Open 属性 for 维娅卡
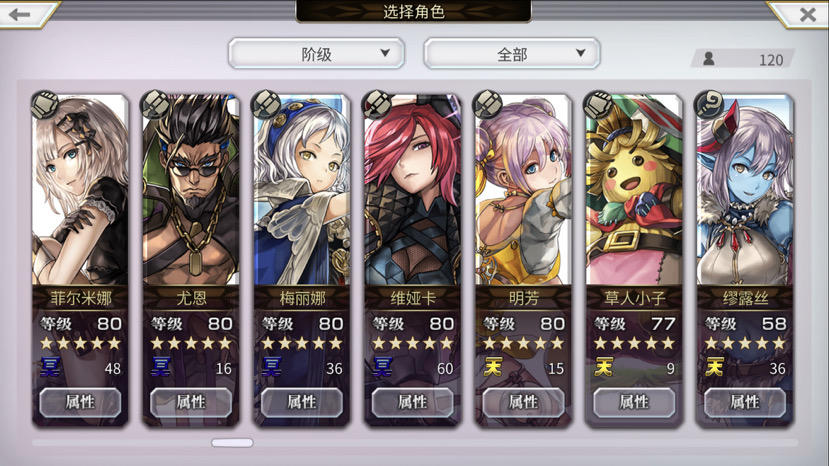This screenshot has height=466, width=829. pyautogui.click(x=412, y=403)
